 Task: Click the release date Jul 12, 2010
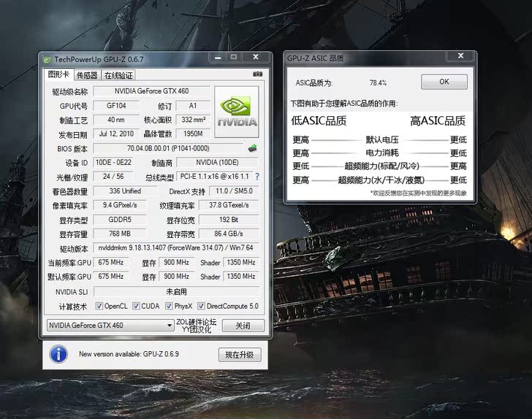(x=116, y=134)
